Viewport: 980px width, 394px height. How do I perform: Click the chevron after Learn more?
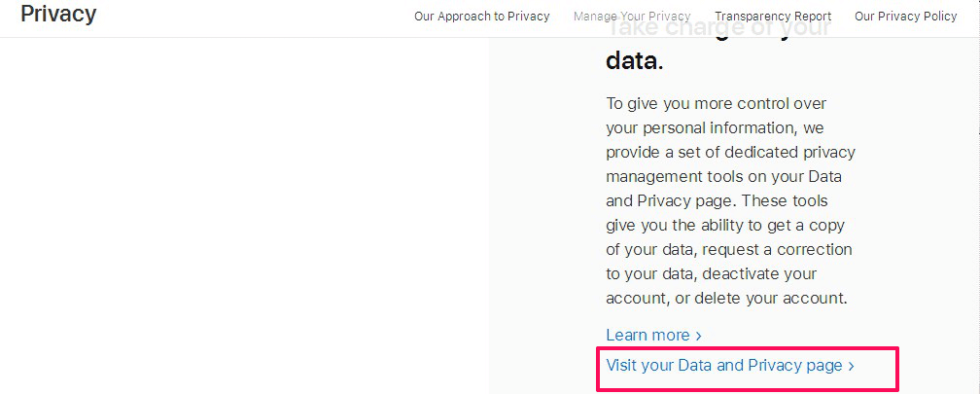(698, 336)
